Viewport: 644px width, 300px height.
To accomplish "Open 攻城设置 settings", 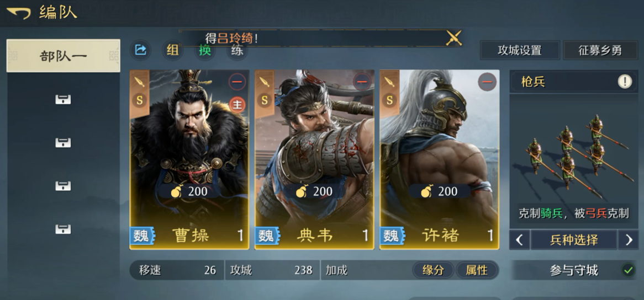I will tap(520, 50).
